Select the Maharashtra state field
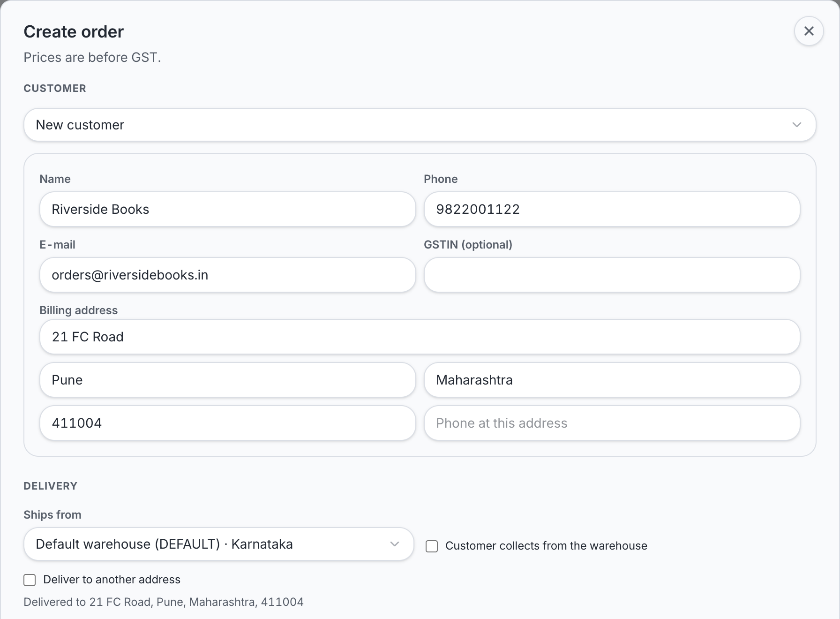 pos(612,380)
